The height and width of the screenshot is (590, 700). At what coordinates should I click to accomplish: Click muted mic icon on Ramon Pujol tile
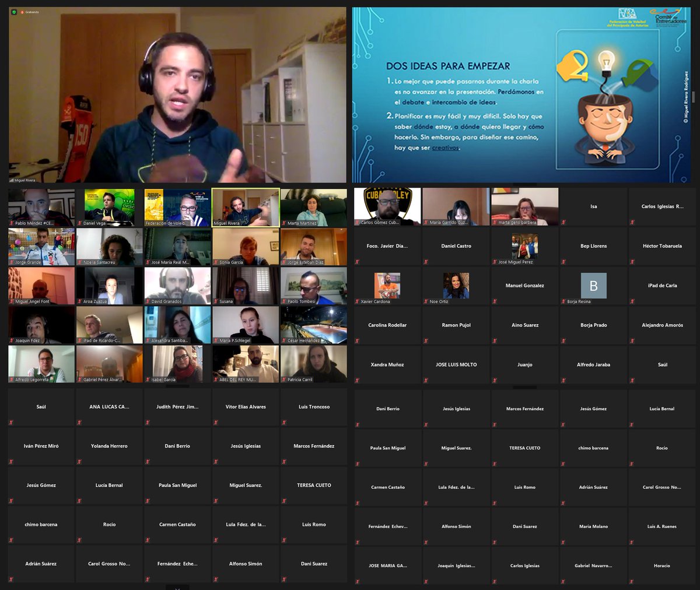pyautogui.click(x=426, y=341)
